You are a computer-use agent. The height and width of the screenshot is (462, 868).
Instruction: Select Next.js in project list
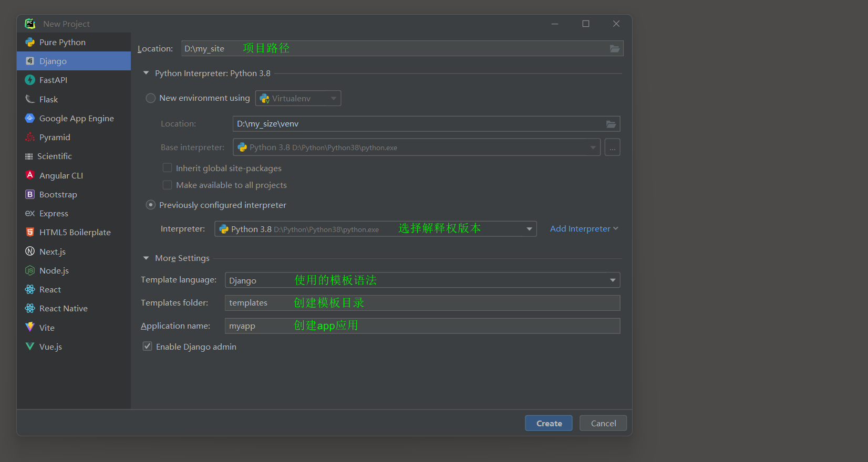click(74, 251)
